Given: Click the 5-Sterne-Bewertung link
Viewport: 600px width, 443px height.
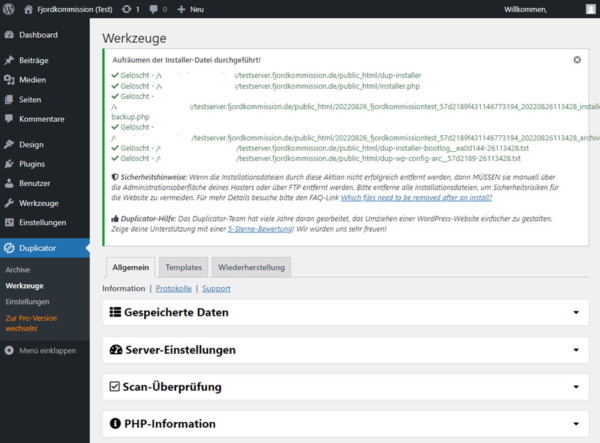Looking at the screenshot, I should (x=261, y=229).
